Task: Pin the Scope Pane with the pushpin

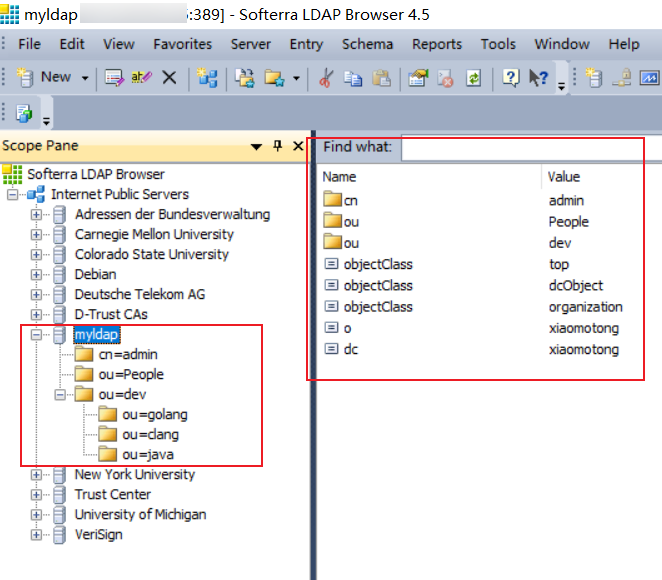Action: point(277,146)
